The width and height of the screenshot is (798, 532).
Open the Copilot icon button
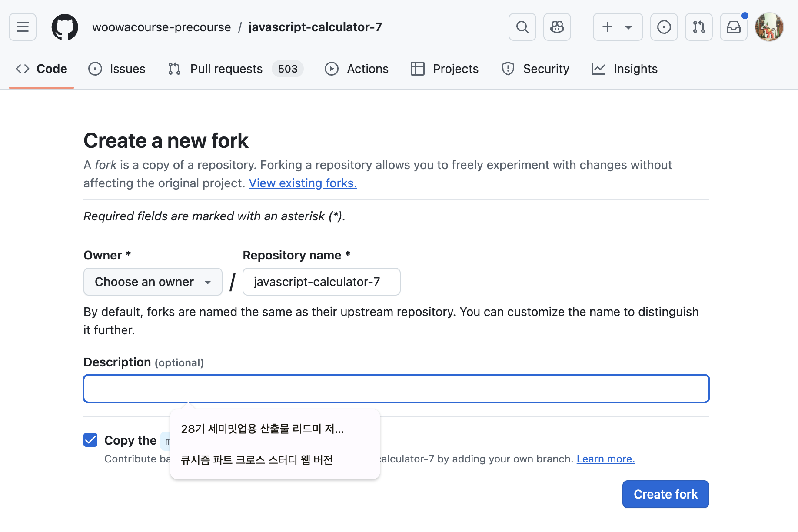pyautogui.click(x=557, y=27)
